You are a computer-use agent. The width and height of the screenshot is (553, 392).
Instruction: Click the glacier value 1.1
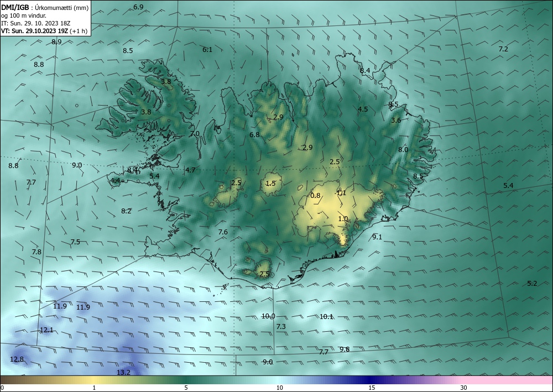click(341, 193)
